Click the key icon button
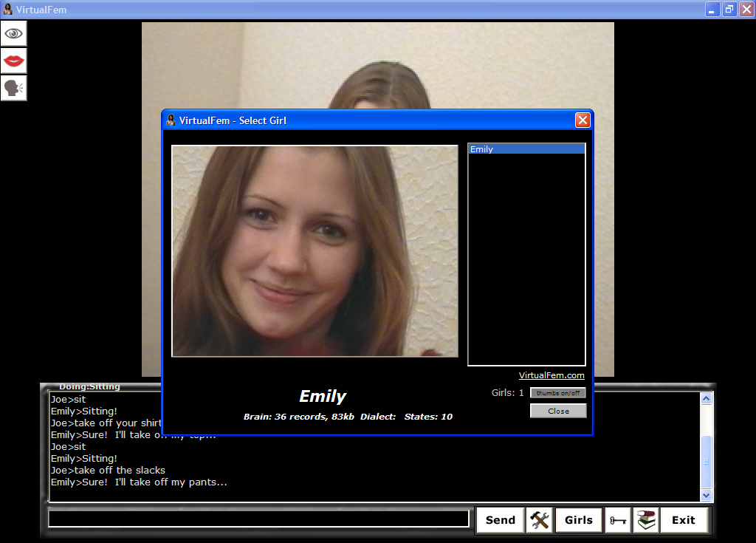This screenshot has width=756, height=543. pyautogui.click(x=618, y=520)
